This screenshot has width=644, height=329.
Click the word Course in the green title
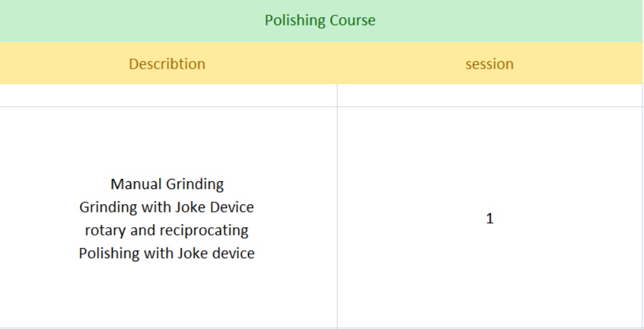click(x=352, y=20)
